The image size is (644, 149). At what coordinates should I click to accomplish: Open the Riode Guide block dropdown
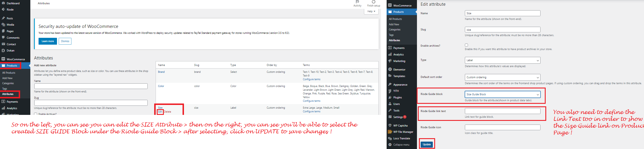tap(503, 94)
